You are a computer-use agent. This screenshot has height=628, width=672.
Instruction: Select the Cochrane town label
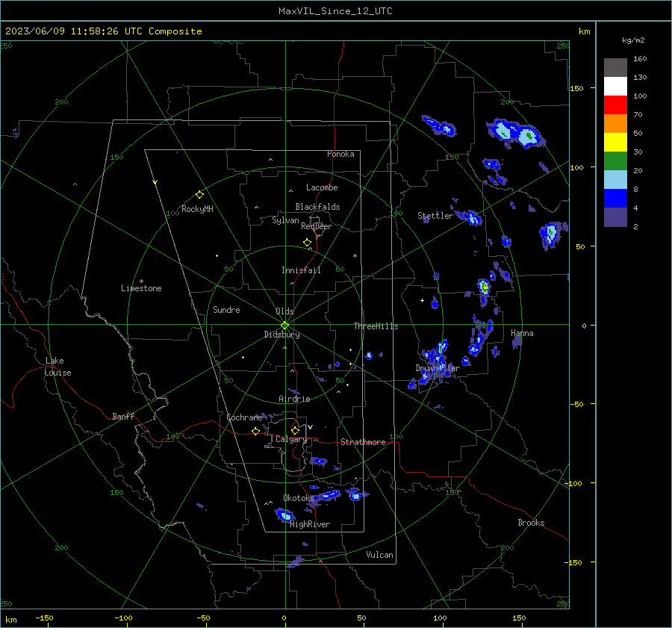click(244, 417)
